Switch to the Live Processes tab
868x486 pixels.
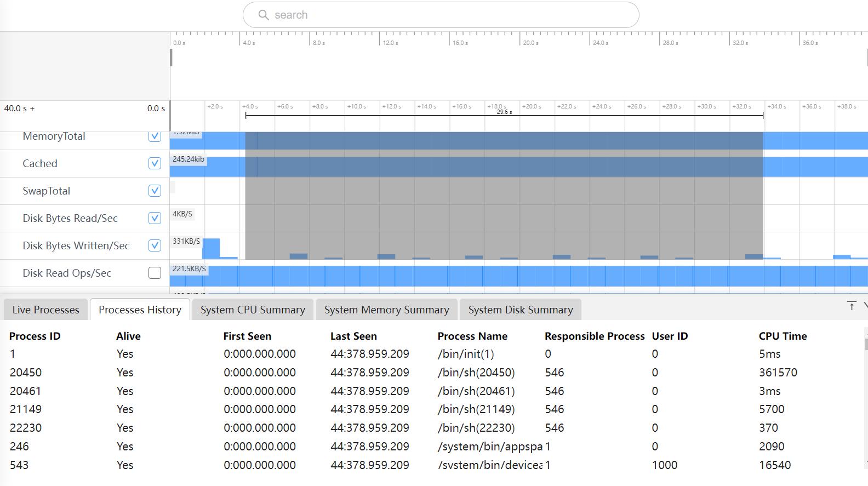click(x=45, y=310)
